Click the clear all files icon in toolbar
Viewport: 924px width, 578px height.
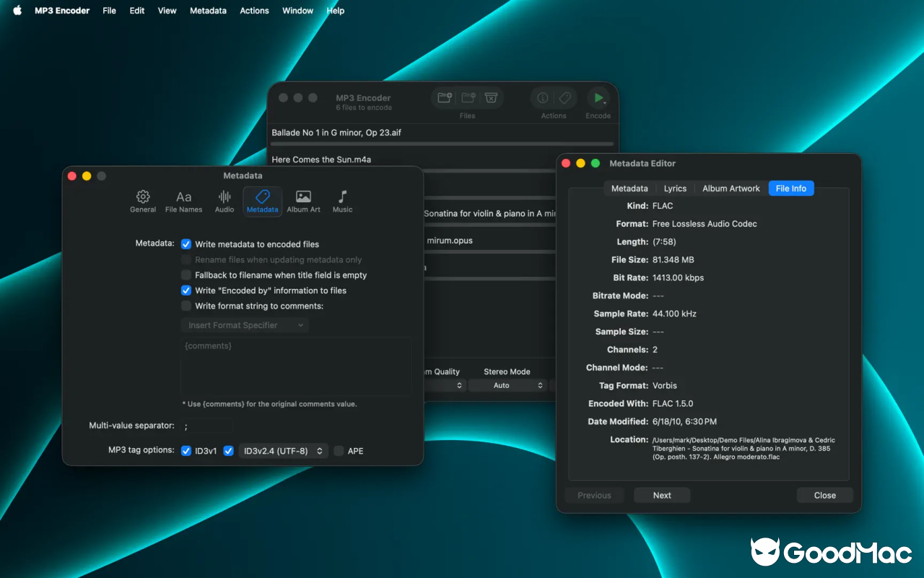(490, 98)
